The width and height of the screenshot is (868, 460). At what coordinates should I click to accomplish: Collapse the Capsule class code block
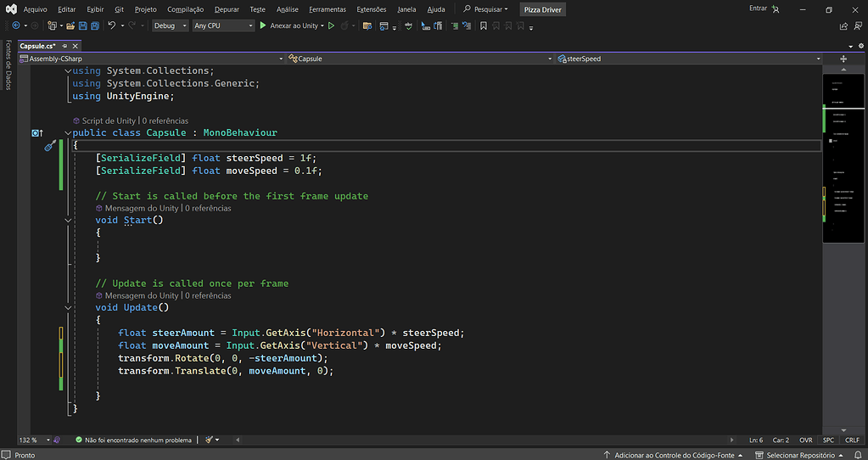point(68,133)
